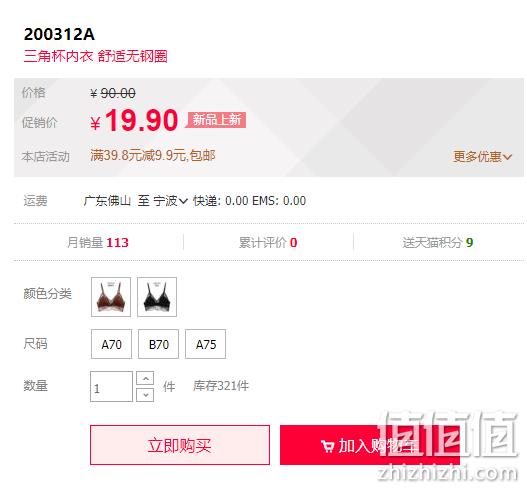The image size is (527, 490).
Task: Click the 加入购物车 add to cart button
Action: click(370, 445)
